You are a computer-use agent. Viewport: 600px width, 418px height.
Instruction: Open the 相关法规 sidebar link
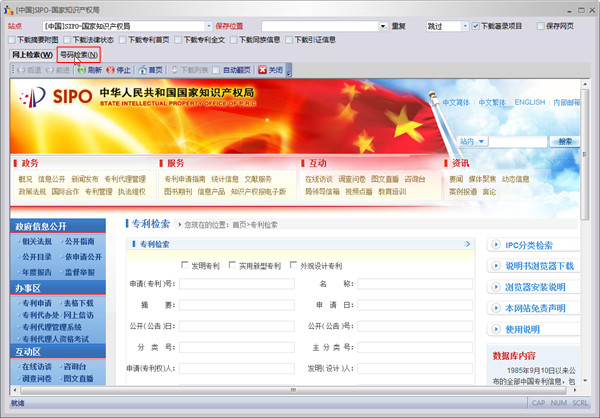pyautogui.click(x=37, y=242)
